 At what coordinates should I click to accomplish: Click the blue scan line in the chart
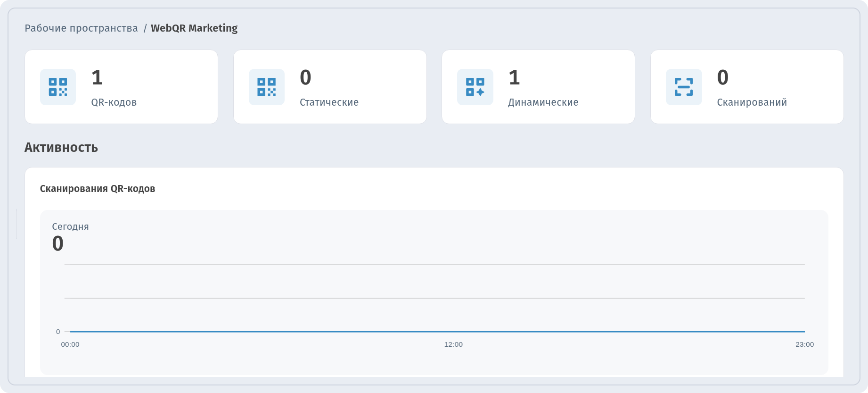[x=437, y=332]
